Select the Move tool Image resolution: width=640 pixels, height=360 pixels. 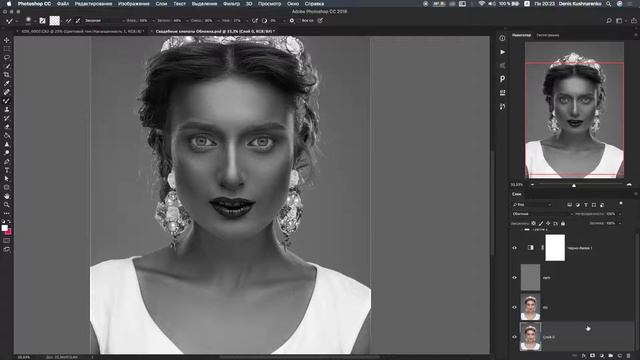(7, 40)
